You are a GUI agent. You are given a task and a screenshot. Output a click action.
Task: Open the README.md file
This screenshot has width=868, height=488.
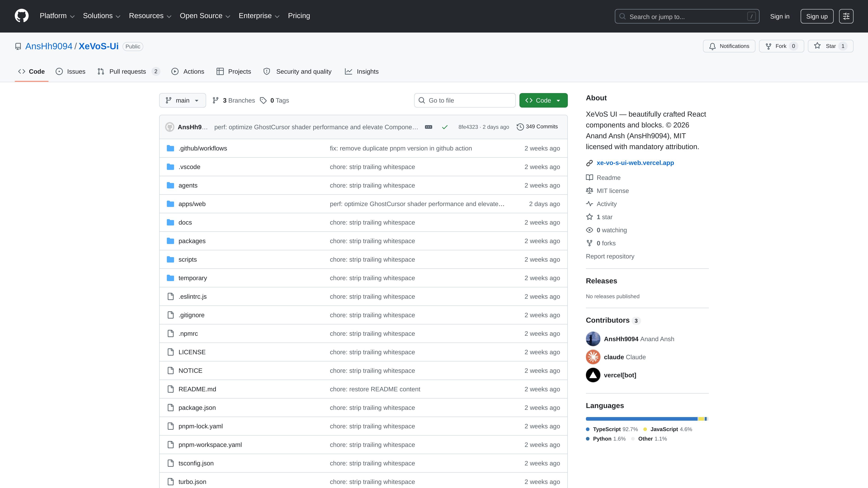(x=197, y=389)
